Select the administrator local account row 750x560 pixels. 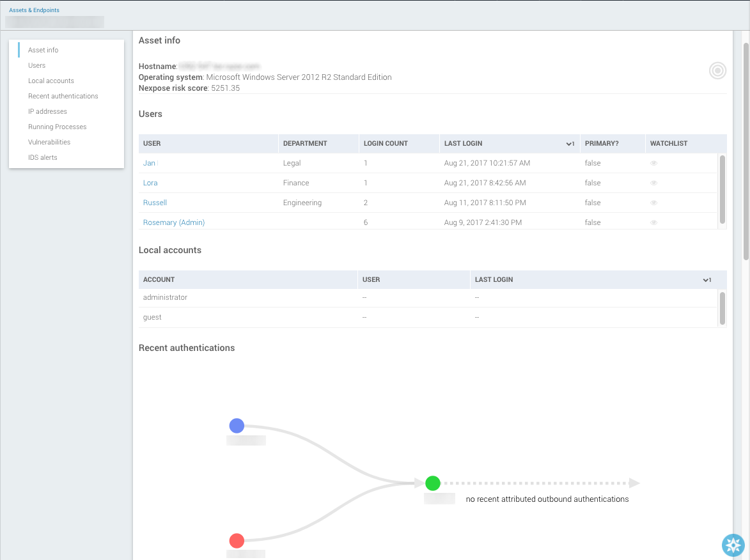428,297
